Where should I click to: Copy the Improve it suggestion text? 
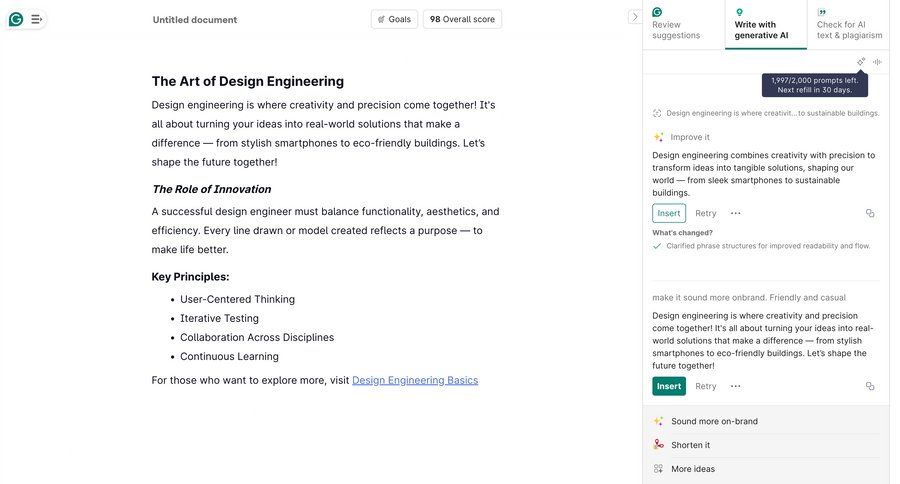pyautogui.click(x=870, y=213)
